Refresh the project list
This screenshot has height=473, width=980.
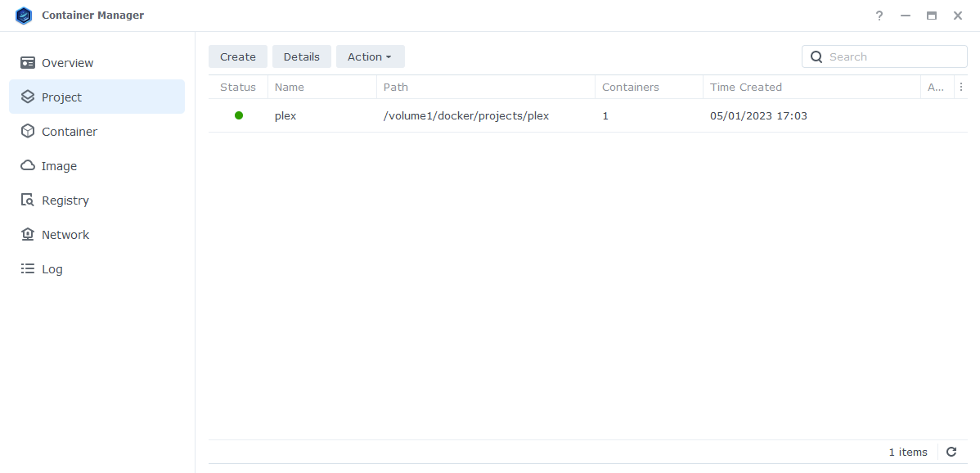click(951, 452)
